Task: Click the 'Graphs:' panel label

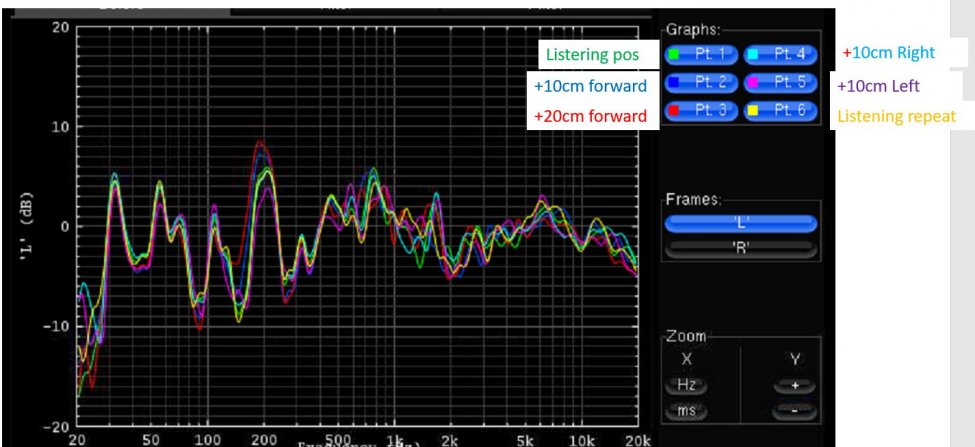Action: point(693,30)
